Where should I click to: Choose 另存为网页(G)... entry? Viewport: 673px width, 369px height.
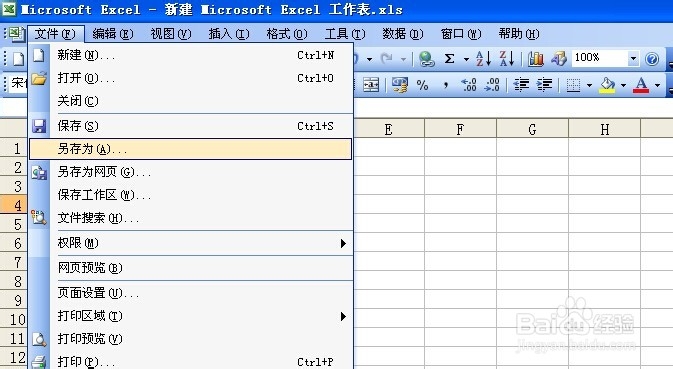[x=191, y=172]
